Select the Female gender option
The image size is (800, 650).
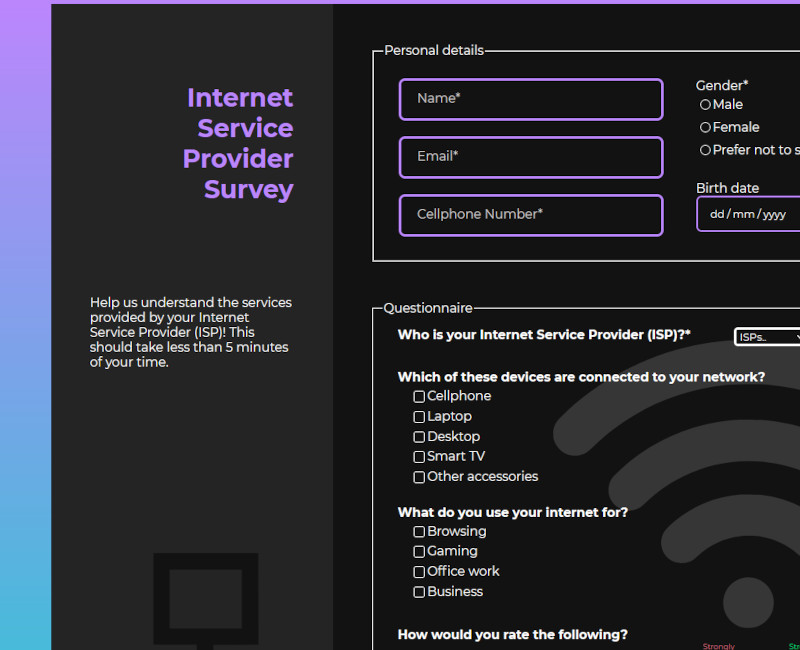click(x=705, y=128)
